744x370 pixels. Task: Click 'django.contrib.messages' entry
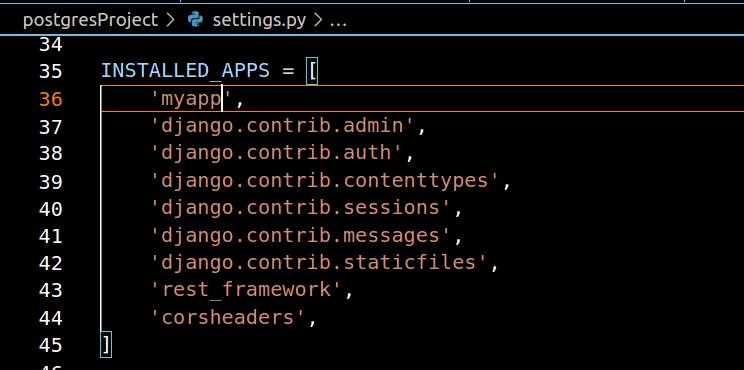(x=301, y=235)
